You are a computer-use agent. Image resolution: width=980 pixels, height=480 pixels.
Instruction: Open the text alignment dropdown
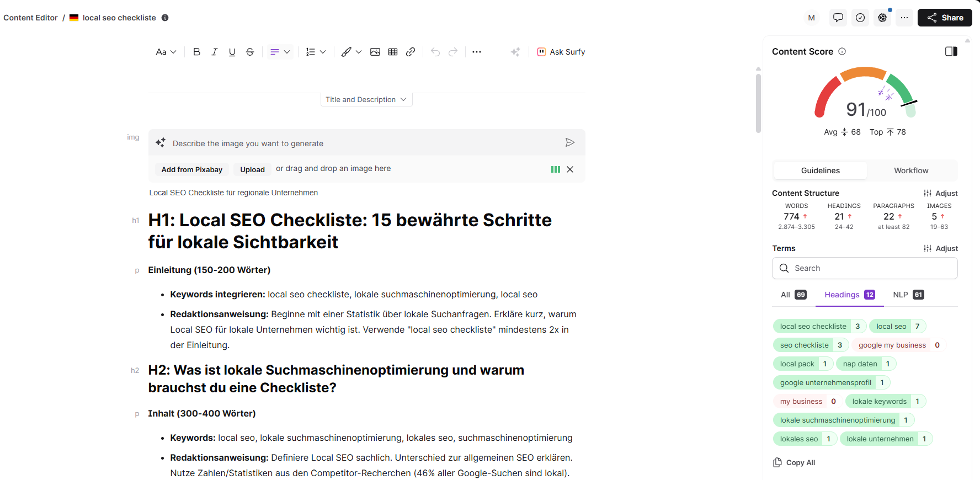(x=280, y=52)
